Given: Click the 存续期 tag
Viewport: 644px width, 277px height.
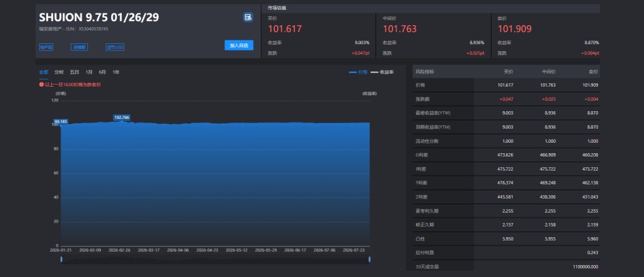Looking at the screenshot, I should [x=79, y=48].
